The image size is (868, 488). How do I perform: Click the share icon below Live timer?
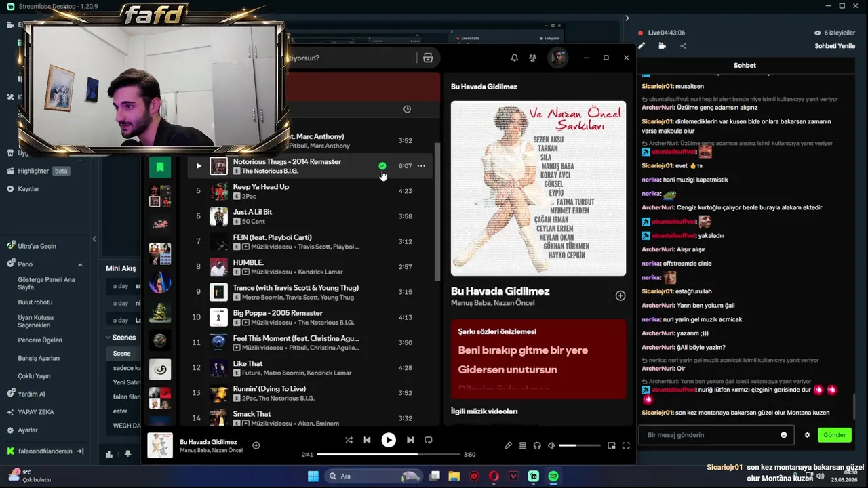pyautogui.click(x=683, y=46)
